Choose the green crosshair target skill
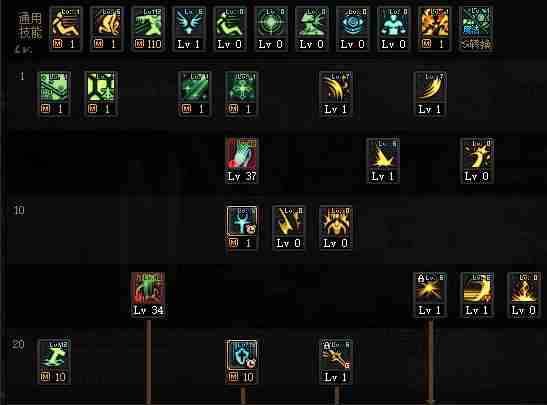Viewport: 547px width, 405px height. pos(270,29)
